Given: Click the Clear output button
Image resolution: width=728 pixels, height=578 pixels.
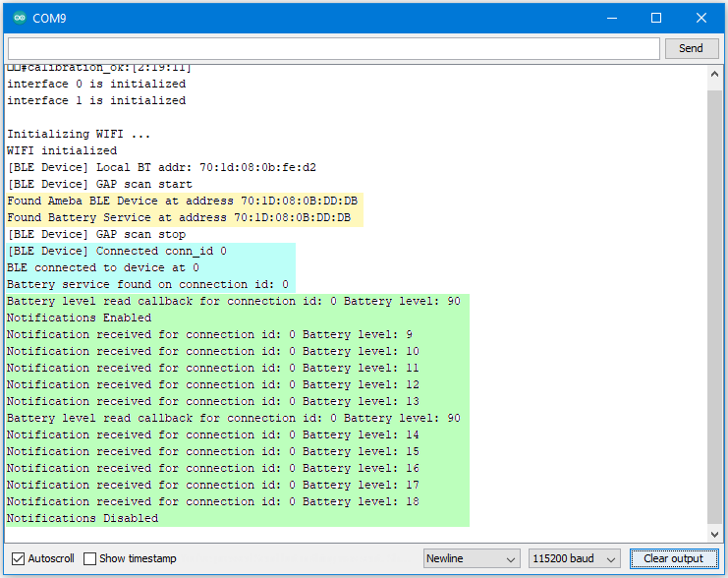Looking at the screenshot, I should pyautogui.click(x=673, y=558).
